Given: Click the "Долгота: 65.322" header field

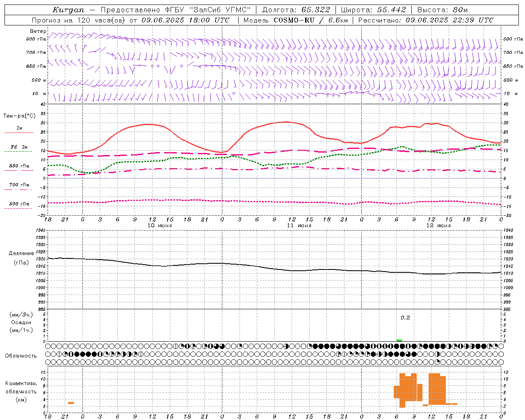Looking at the screenshot, I should tap(296, 10).
